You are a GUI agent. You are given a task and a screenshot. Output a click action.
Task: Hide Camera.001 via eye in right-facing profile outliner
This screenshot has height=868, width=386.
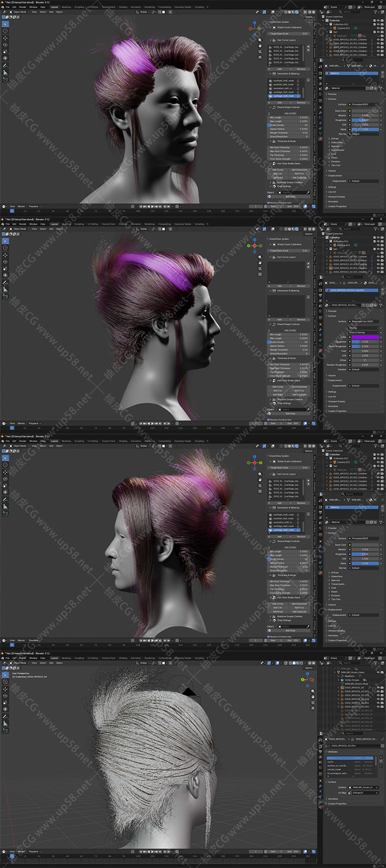click(377, 245)
